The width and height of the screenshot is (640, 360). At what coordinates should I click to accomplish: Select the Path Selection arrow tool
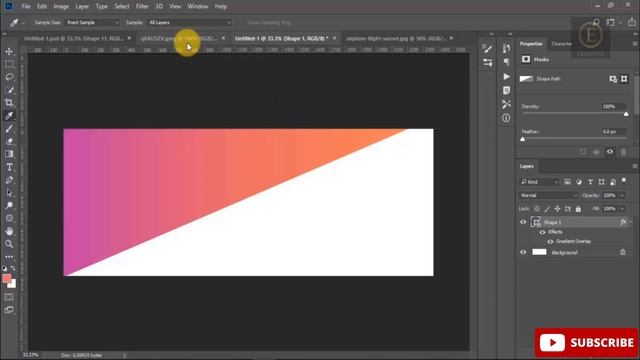(9, 193)
